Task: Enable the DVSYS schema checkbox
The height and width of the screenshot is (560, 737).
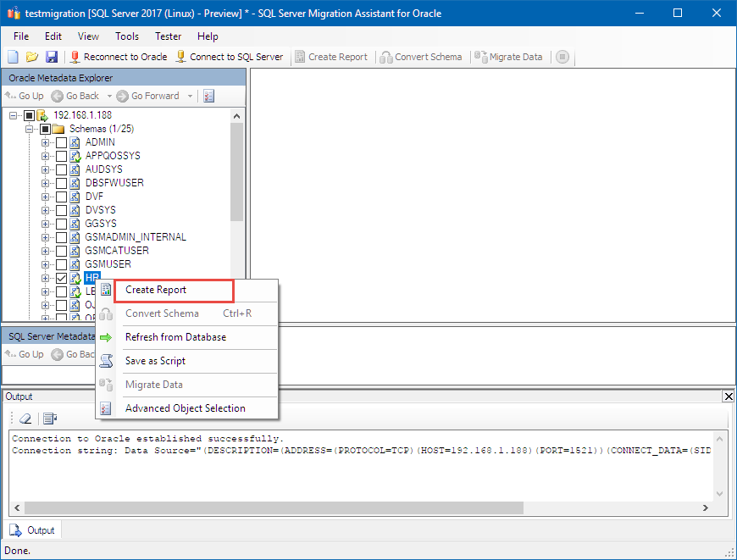Action: coord(63,209)
